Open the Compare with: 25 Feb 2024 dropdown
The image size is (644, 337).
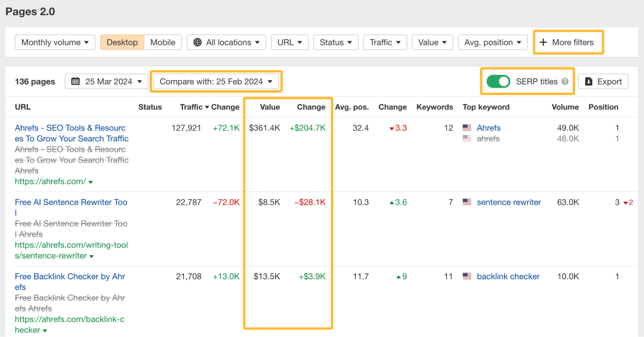click(x=216, y=81)
